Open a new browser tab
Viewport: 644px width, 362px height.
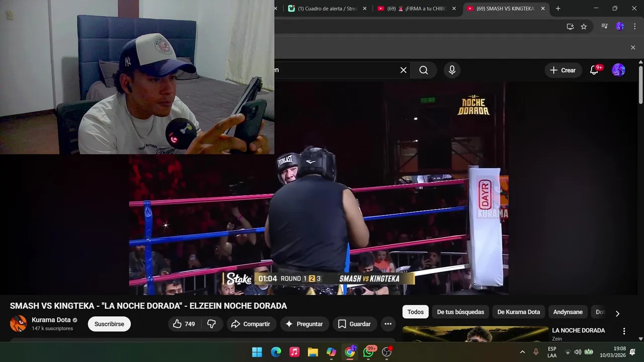point(558,9)
